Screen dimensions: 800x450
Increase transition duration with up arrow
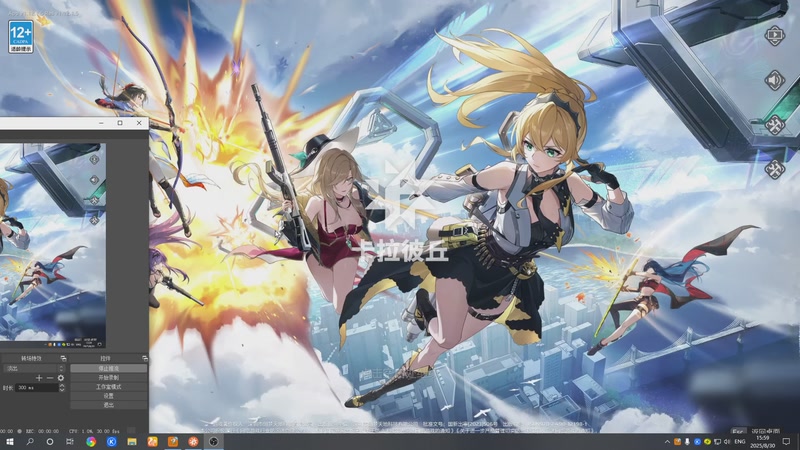pos(62,386)
